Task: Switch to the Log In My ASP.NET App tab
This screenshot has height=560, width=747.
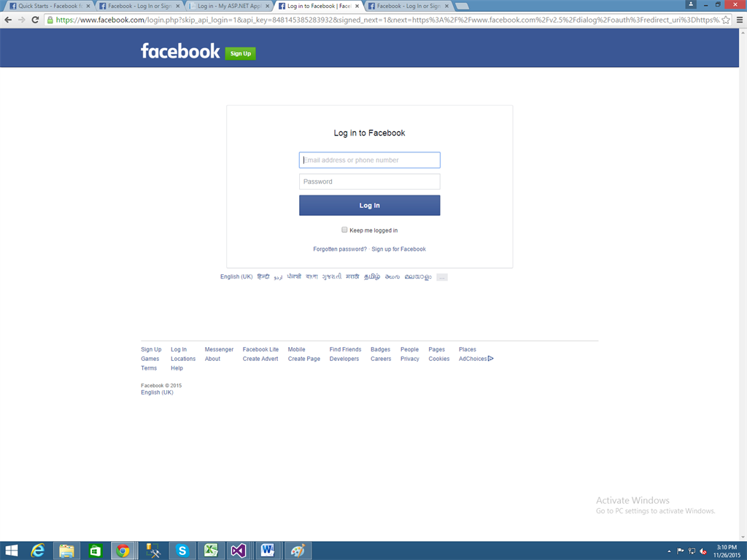Action: (x=225, y=5)
